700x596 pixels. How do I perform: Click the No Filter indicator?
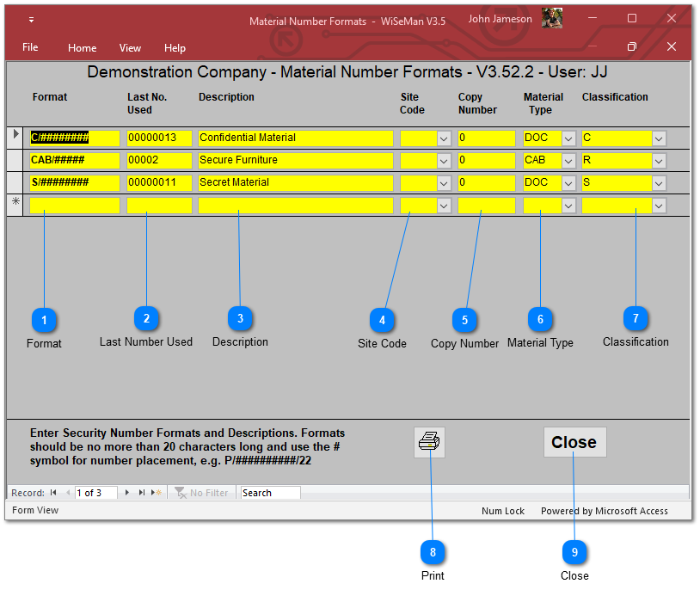[x=202, y=493]
